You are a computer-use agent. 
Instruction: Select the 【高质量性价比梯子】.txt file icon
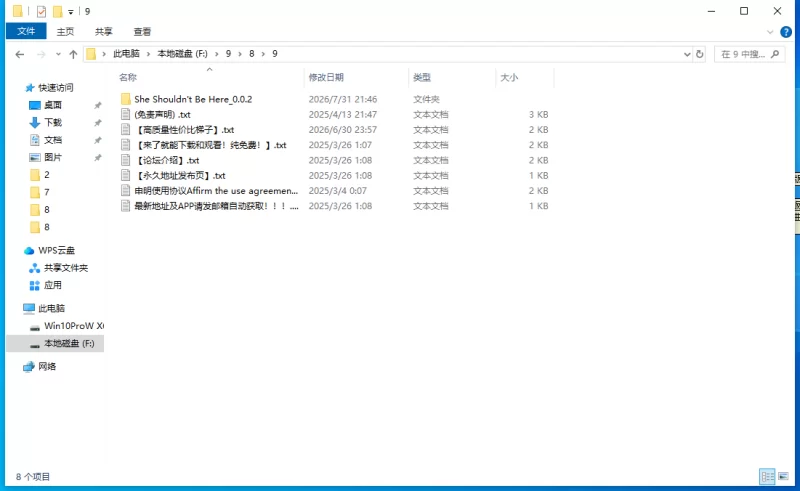126,130
